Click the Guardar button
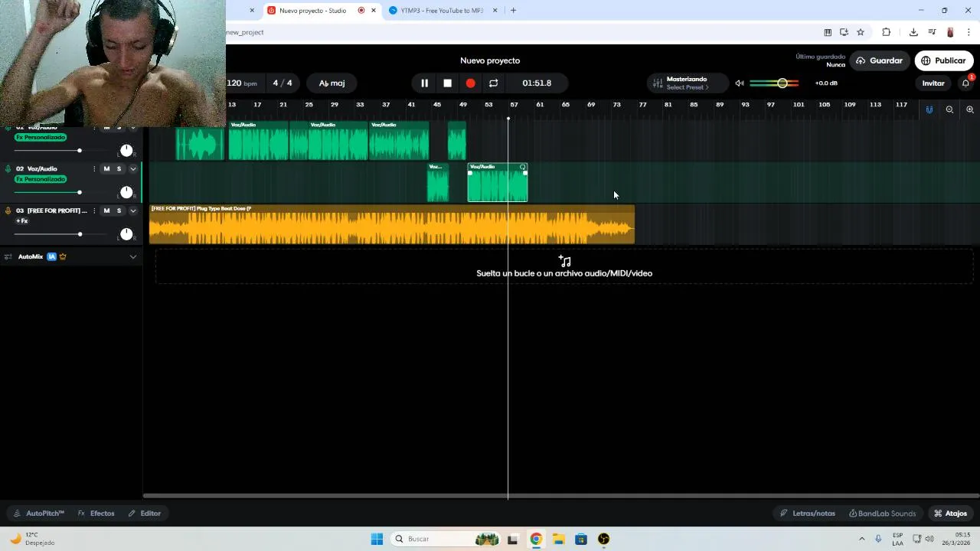This screenshot has width=980, height=551. 878,60
